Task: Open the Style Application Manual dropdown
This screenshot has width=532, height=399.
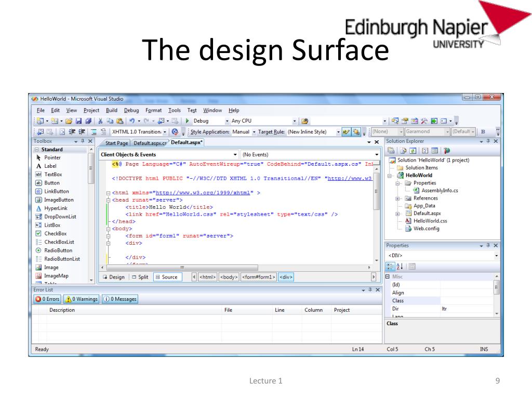Action: (254, 132)
